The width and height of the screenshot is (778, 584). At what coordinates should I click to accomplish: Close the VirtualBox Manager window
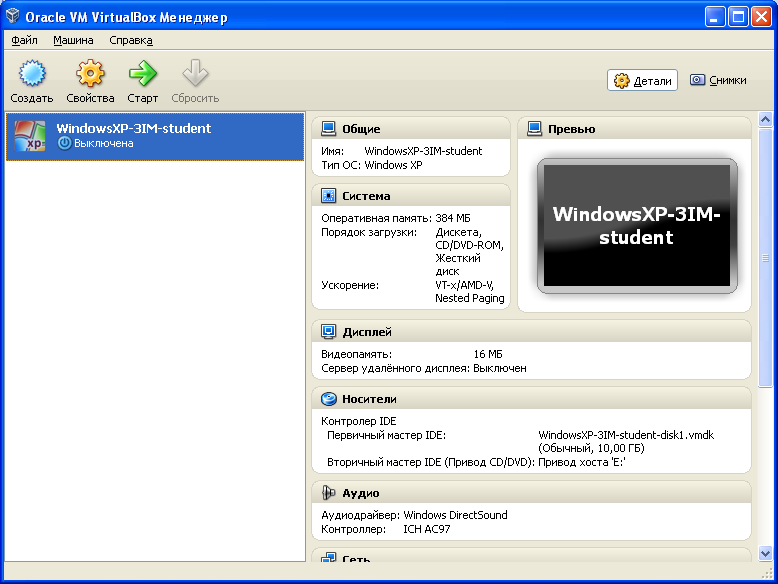[x=761, y=17]
